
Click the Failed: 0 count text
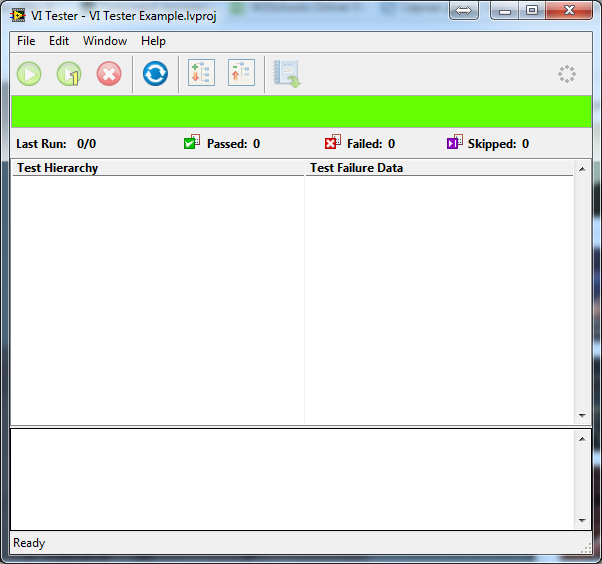coord(371,144)
